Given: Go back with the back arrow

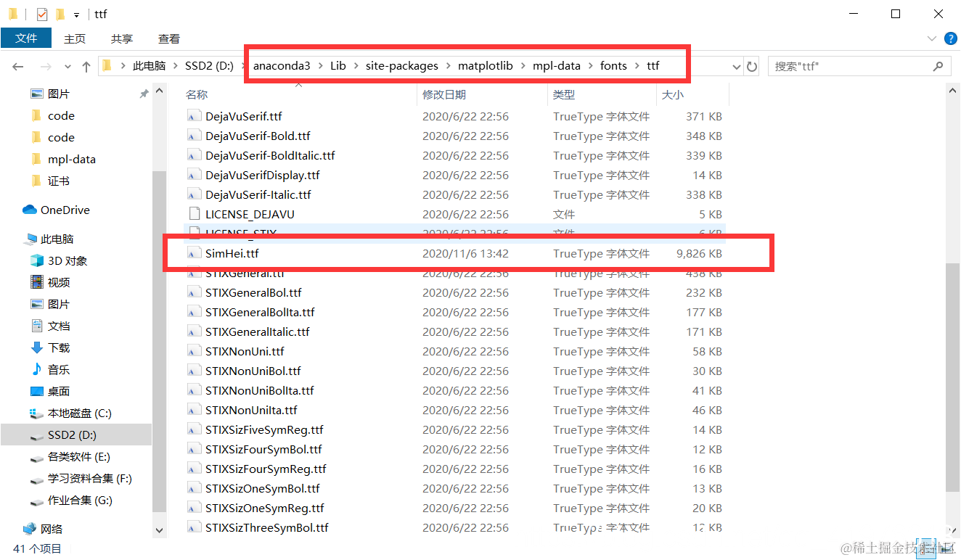Looking at the screenshot, I should pyautogui.click(x=18, y=66).
